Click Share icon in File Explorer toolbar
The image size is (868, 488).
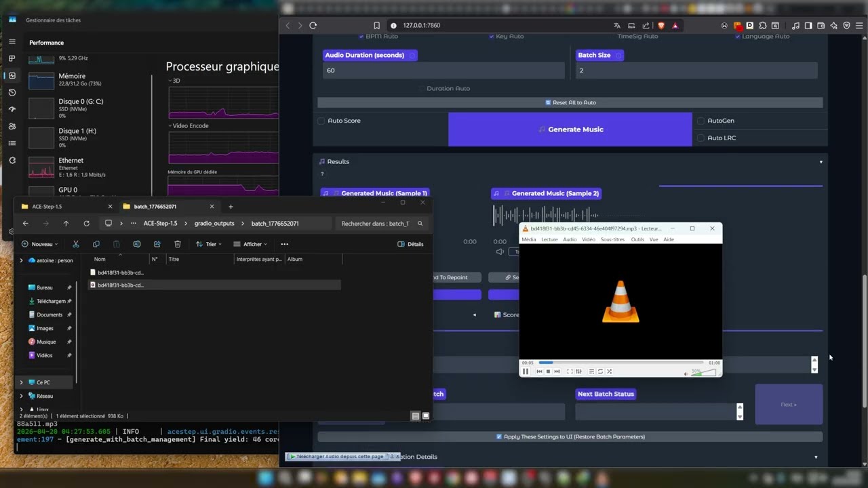(x=157, y=244)
